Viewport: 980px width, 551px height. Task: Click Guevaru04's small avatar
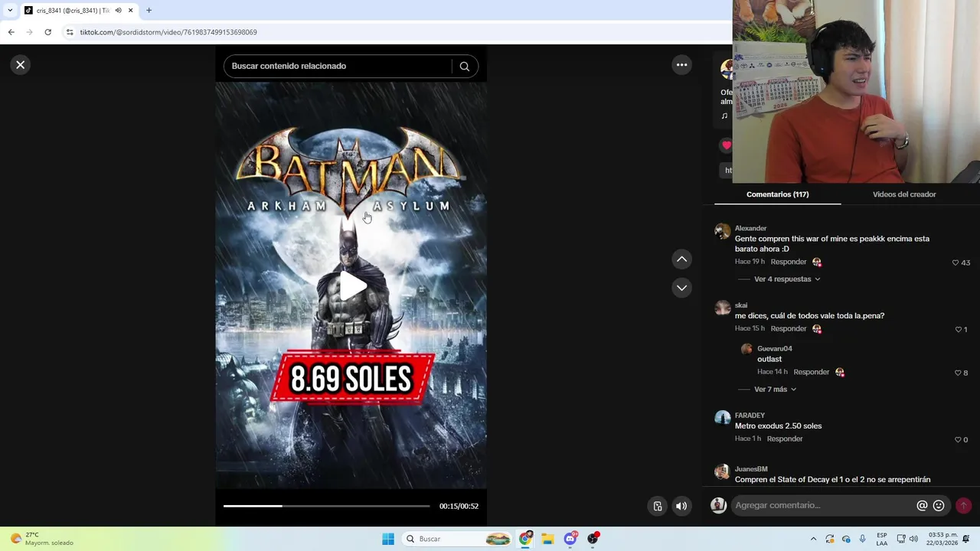pyautogui.click(x=746, y=349)
